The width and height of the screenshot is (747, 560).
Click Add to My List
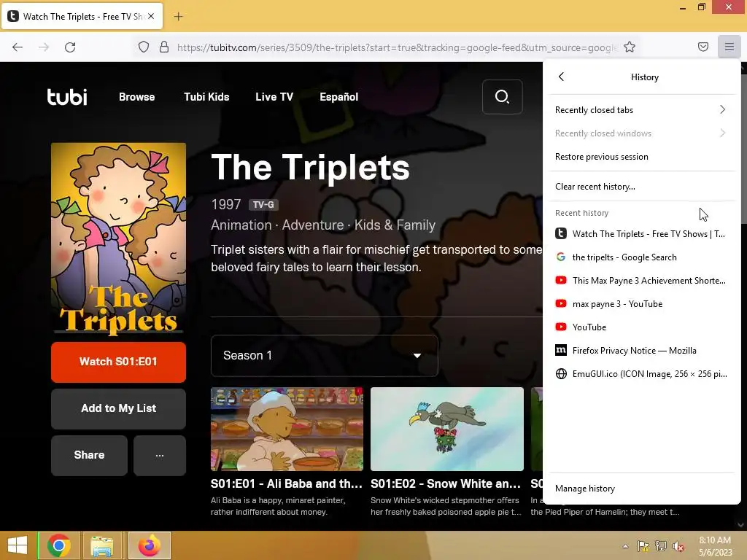(118, 408)
